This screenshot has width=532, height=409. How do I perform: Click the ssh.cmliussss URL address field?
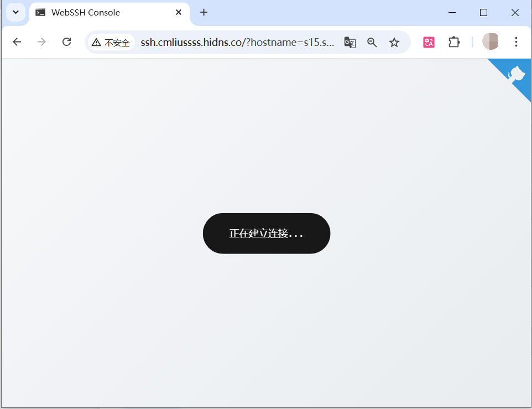[x=237, y=43]
